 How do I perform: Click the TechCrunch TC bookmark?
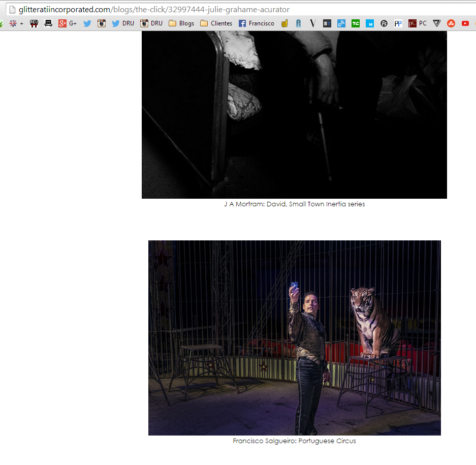(x=356, y=23)
